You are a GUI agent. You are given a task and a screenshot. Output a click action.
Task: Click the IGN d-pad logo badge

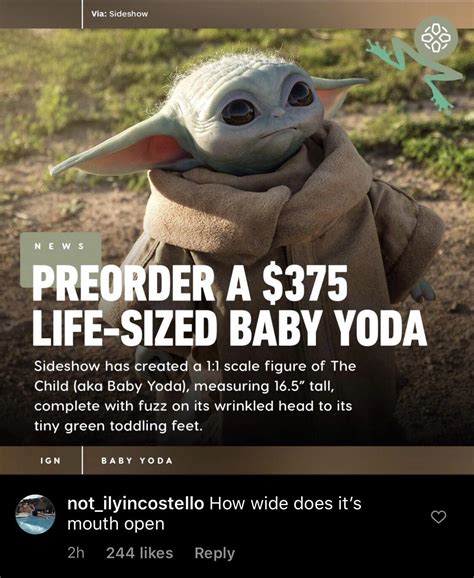click(x=436, y=38)
